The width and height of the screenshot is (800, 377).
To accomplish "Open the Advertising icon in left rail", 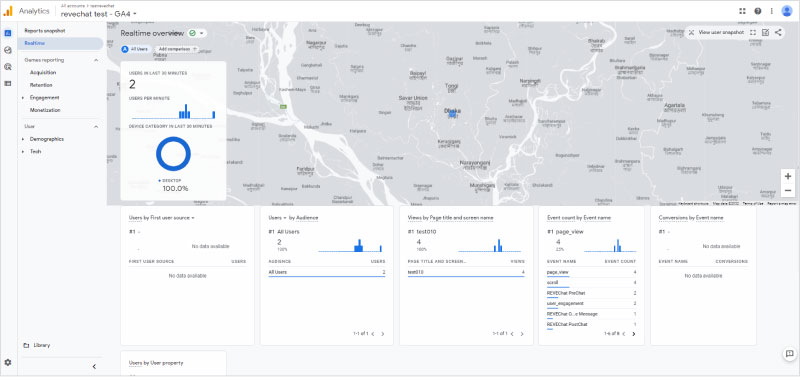I will click(8, 67).
